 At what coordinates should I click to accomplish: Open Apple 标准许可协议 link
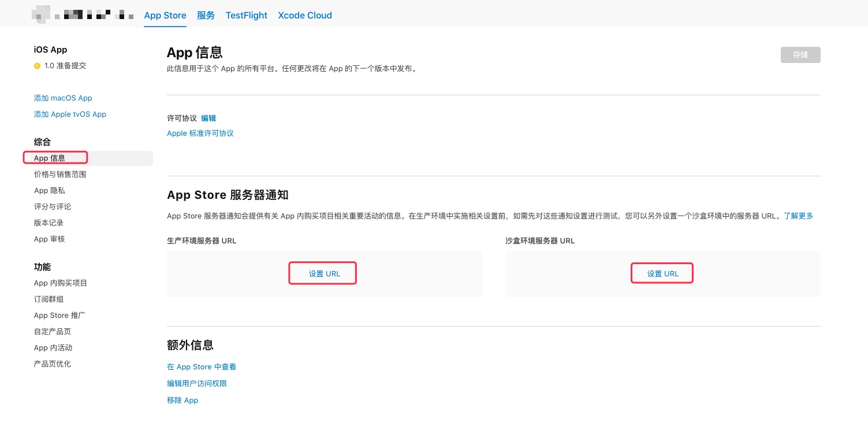[x=200, y=134]
